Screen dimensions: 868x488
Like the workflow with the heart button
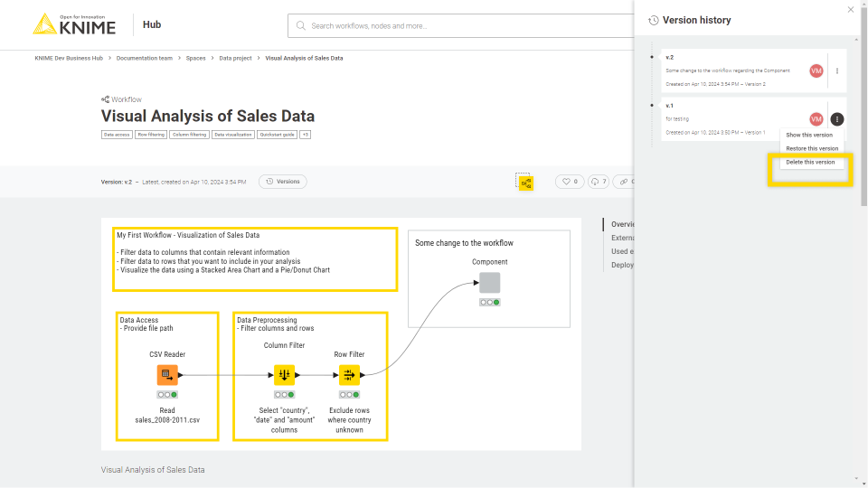570,182
